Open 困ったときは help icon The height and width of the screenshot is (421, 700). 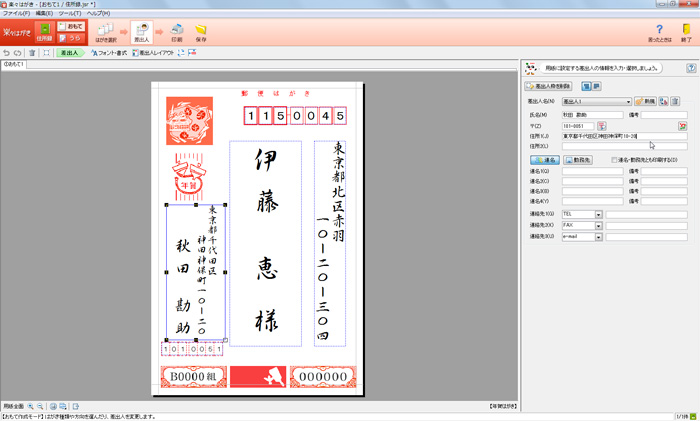660,31
